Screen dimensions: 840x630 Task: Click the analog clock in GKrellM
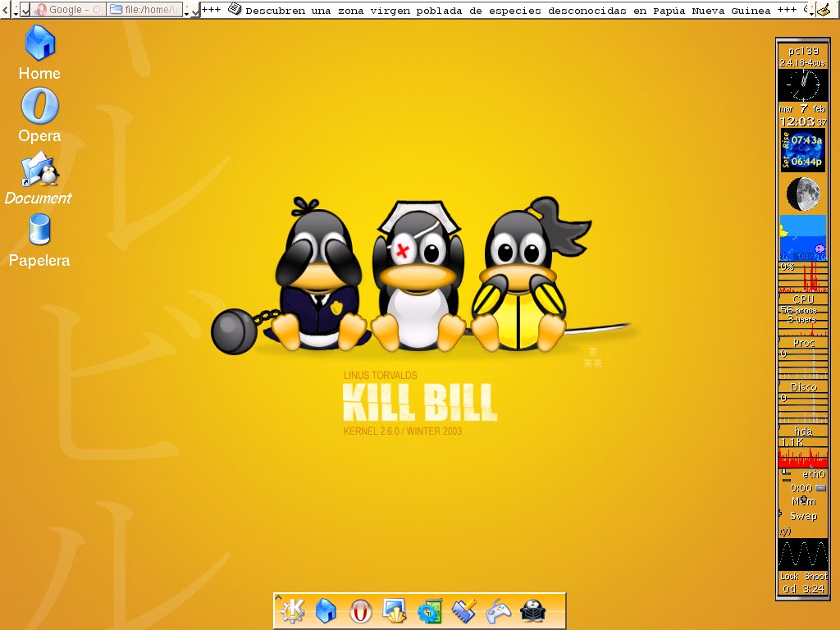pyautogui.click(x=802, y=85)
